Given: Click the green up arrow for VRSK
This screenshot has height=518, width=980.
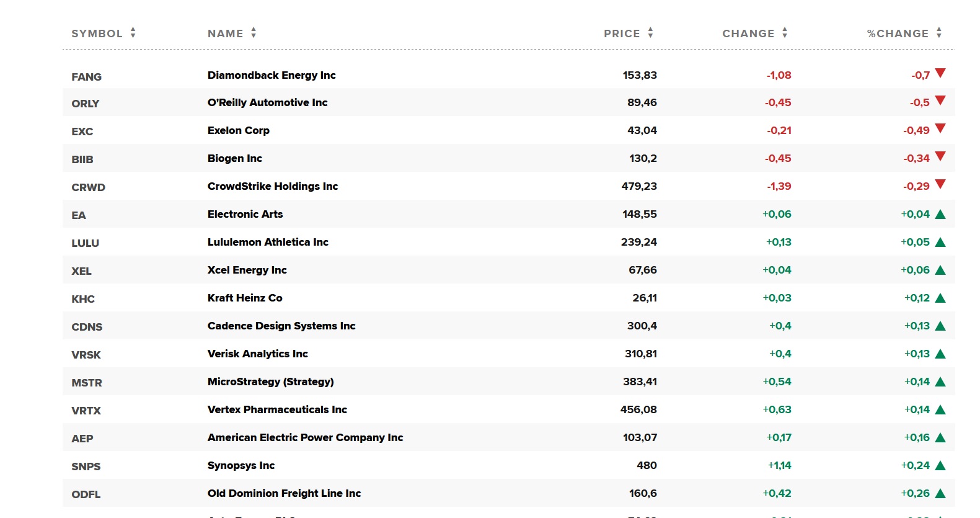Looking at the screenshot, I should (940, 354).
